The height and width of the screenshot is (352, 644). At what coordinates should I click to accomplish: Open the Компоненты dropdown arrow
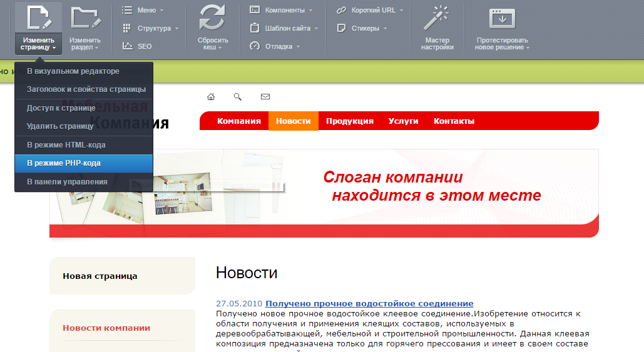310,10
